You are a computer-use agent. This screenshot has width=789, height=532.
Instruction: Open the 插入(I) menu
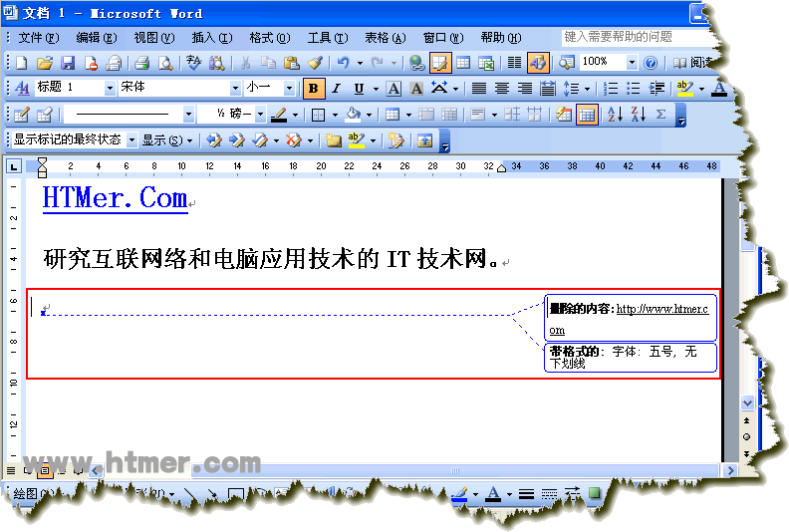pos(212,38)
